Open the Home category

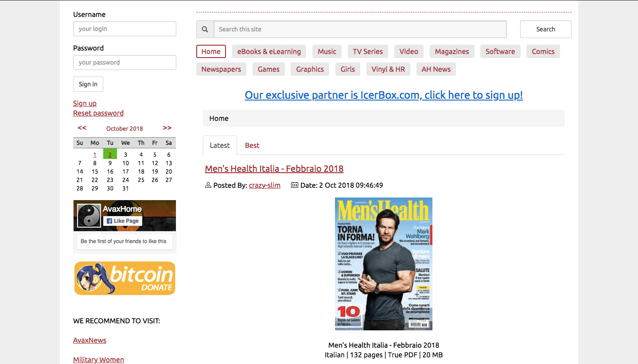(x=211, y=51)
